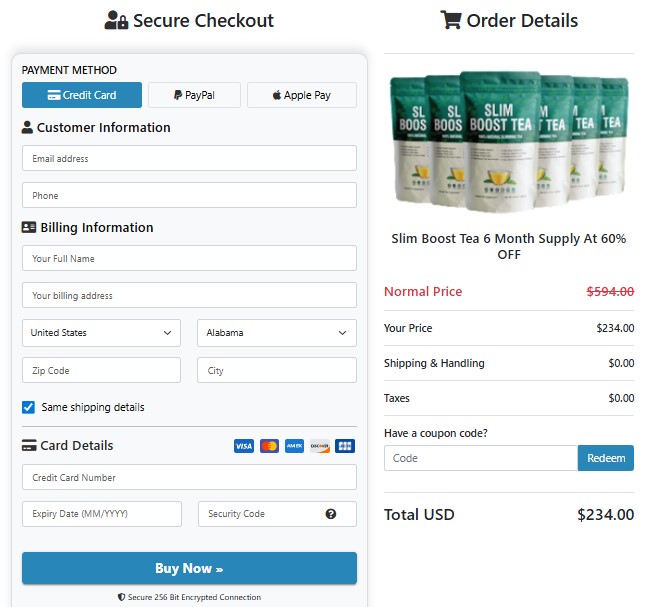
Task: Click the Visa card icon
Action: pos(243,446)
